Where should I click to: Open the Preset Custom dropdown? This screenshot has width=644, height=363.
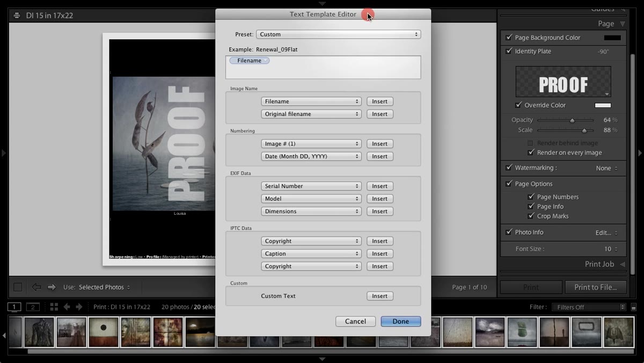click(338, 34)
